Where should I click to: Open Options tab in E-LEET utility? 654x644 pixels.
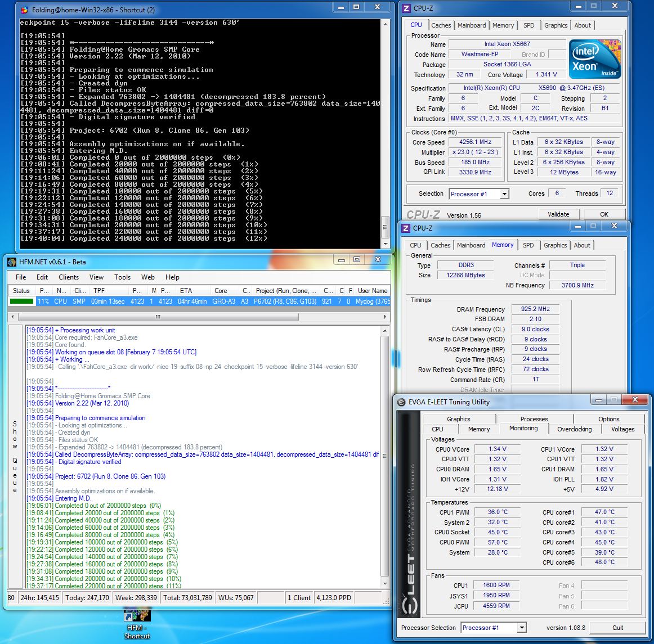(609, 419)
